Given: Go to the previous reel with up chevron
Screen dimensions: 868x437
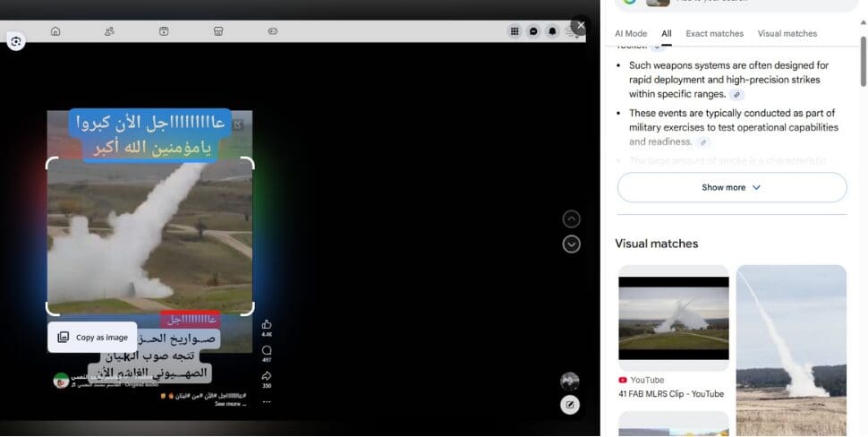Looking at the screenshot, I should [572, 219].
